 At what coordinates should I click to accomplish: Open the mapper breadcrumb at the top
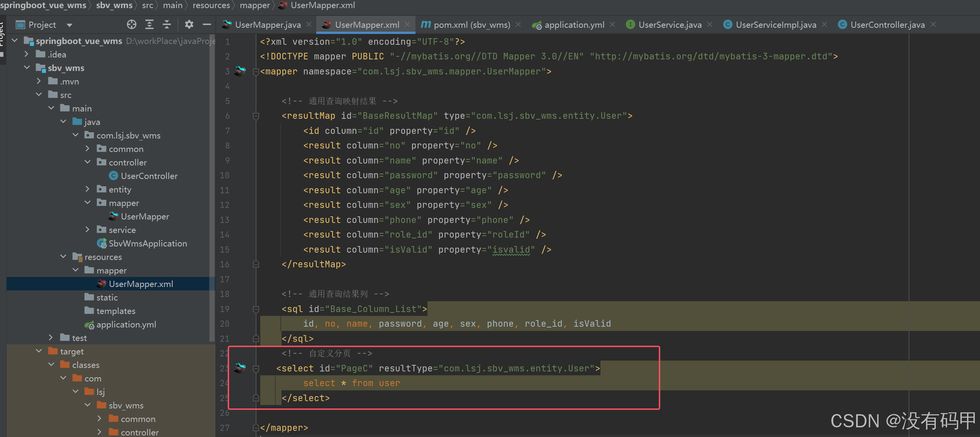(x=254, y=5)
